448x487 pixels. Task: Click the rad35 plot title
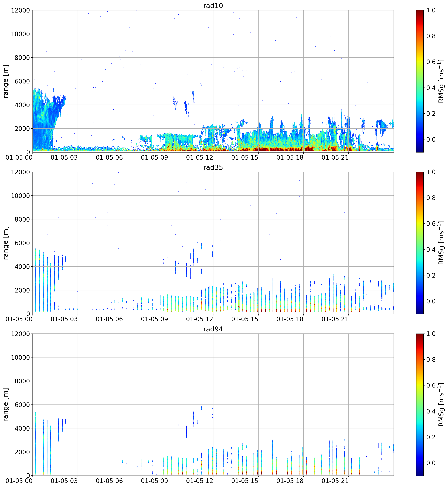pos(213,167)
